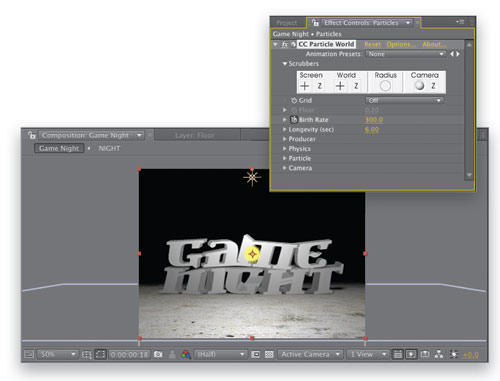This screenshot has width=500, height=381.
Task: Toggle pixel aspect ratio correction
Action: 398,354
